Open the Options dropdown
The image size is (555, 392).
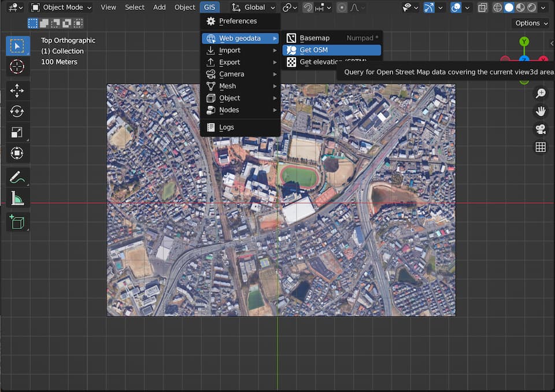point(530,23)
